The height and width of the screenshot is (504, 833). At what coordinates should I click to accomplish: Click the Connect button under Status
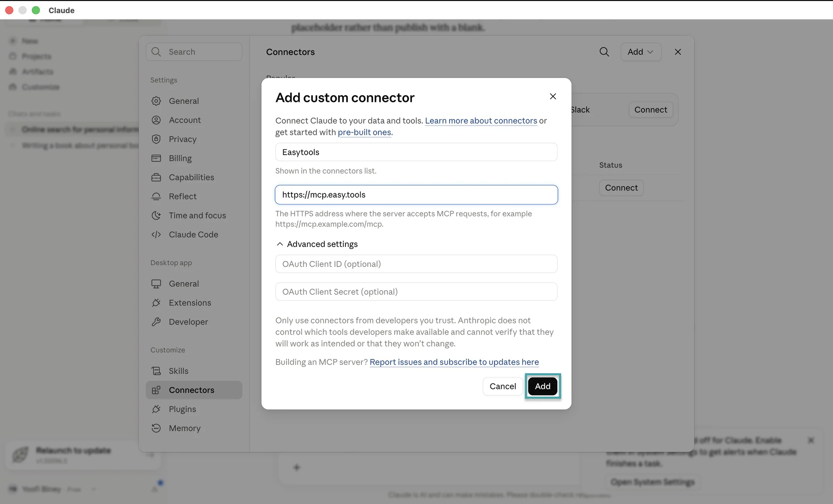pyautogui.click(x=621, y=188)
